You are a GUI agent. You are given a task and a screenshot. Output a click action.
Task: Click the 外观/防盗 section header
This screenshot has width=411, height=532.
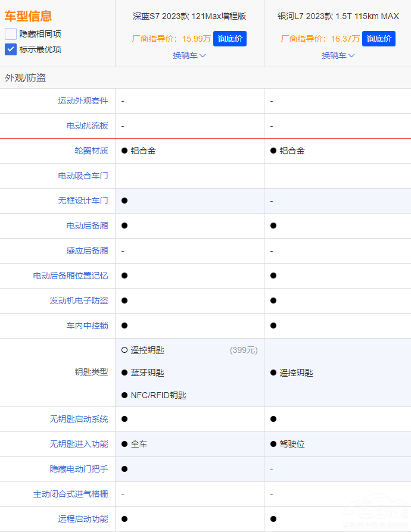click(x=26, y=78)
